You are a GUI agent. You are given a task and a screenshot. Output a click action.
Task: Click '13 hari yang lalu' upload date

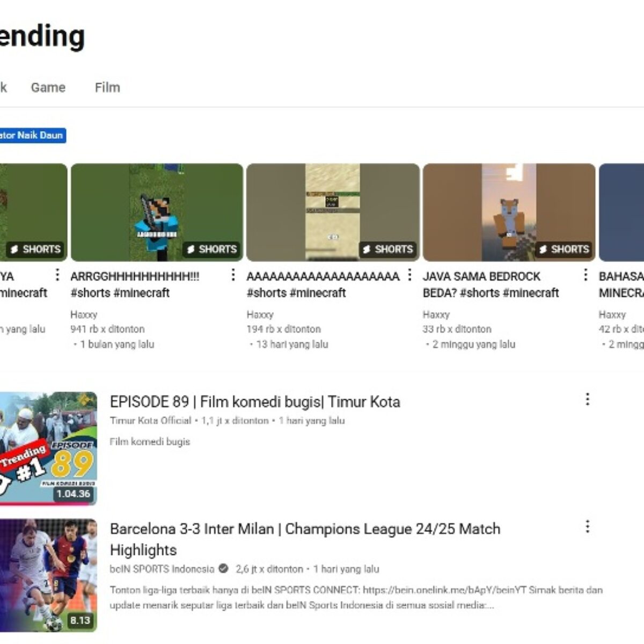click(x=292, y=344)
